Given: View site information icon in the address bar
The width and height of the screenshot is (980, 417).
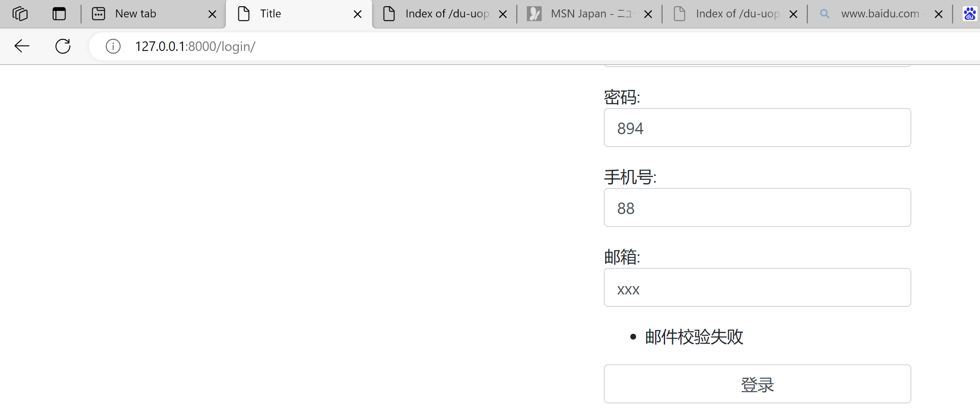Looking at the screenshot, I should tap(113, 46).
